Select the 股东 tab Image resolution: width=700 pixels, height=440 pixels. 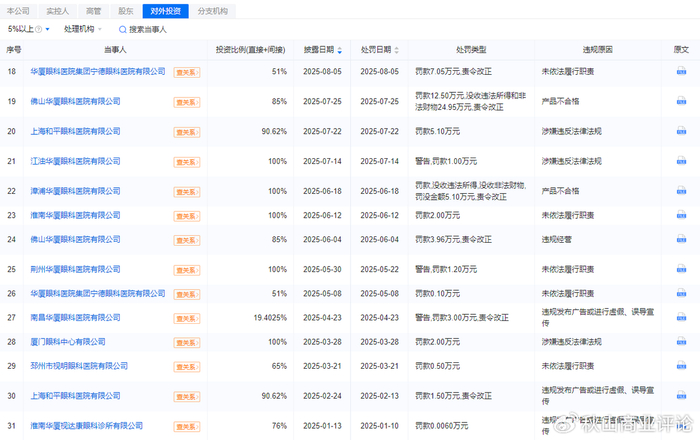[126, 11]
